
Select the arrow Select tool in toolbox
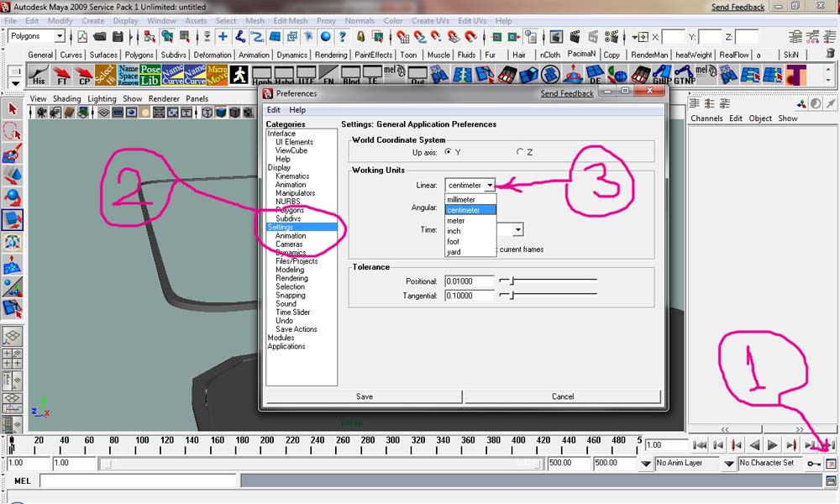[x=13, y=108]
